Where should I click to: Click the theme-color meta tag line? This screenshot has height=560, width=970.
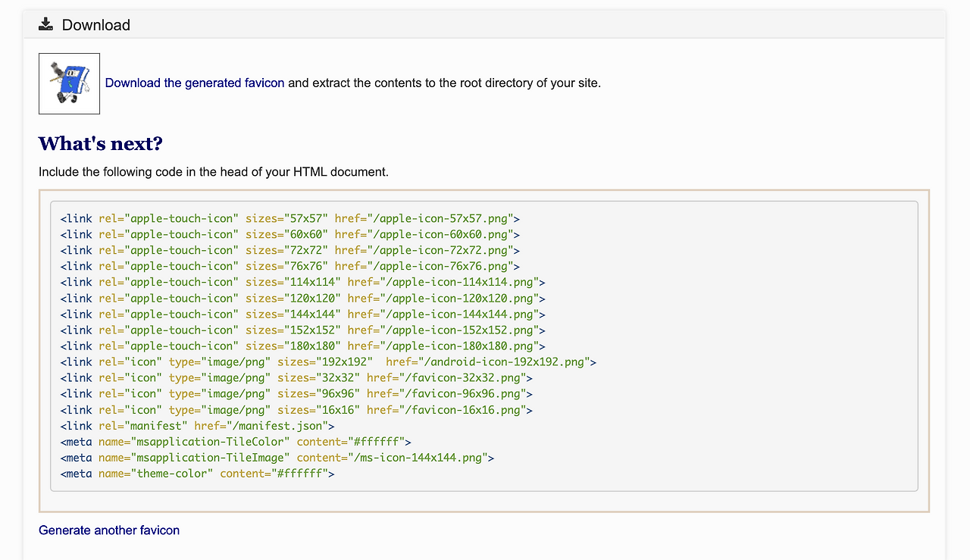196,473
